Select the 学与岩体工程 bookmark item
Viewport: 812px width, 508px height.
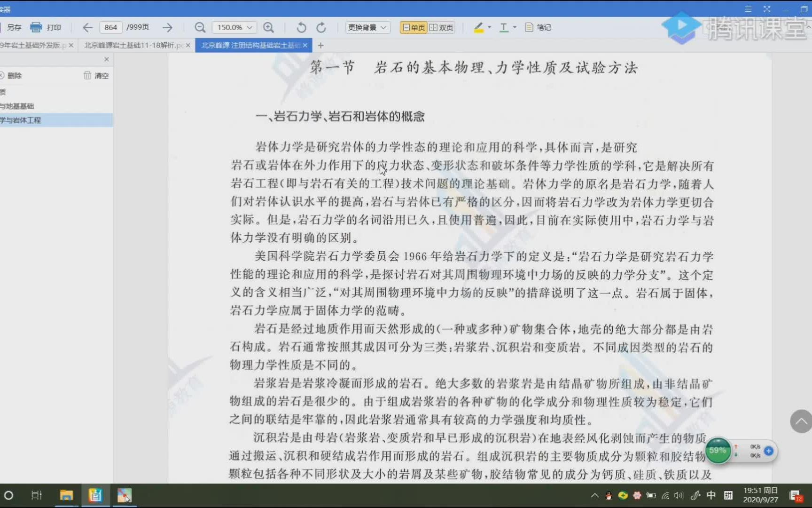click(x=56, y=120)
